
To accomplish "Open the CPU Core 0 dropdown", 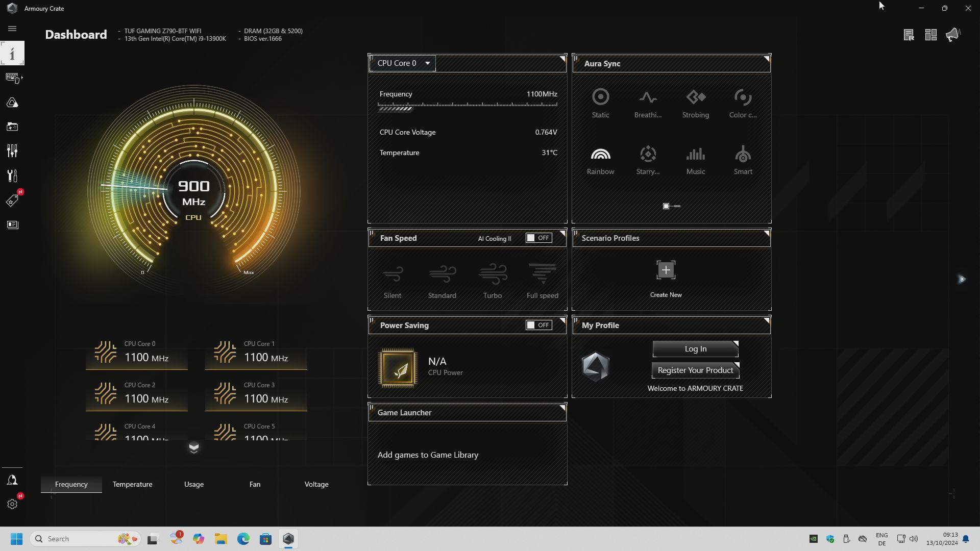I will [403, 63].
